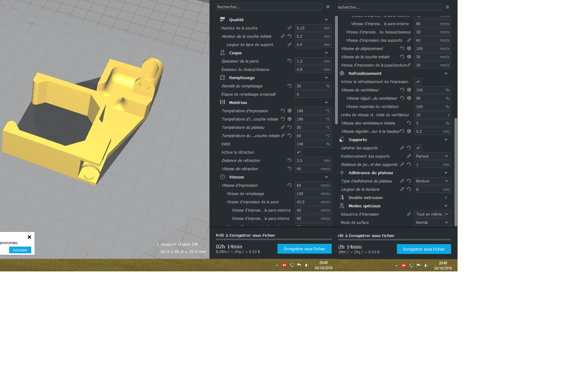
Task: Collapse the Matériau section
Action: 326,102
